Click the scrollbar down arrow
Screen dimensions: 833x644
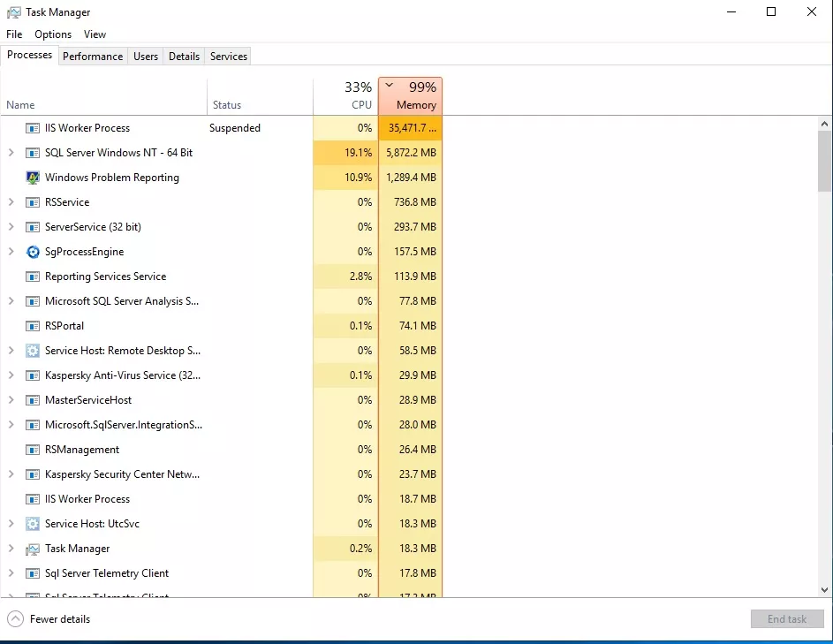click(x=824, y=589)
